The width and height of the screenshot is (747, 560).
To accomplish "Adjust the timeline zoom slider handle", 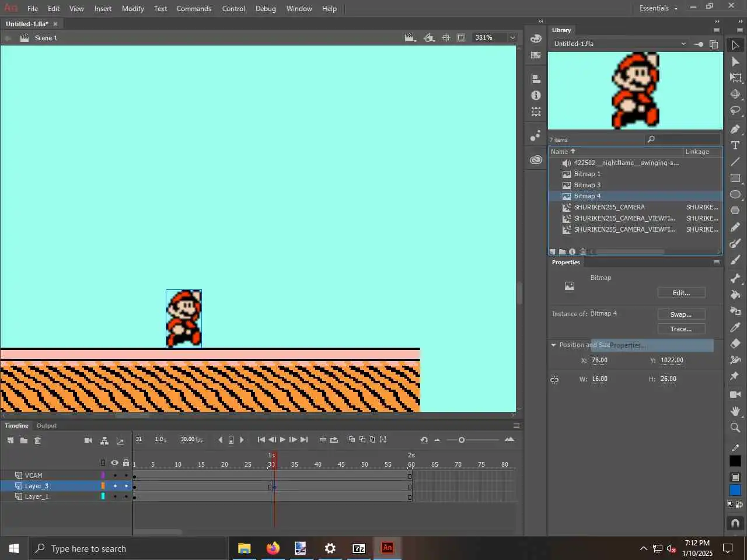I will click(462, 440).
